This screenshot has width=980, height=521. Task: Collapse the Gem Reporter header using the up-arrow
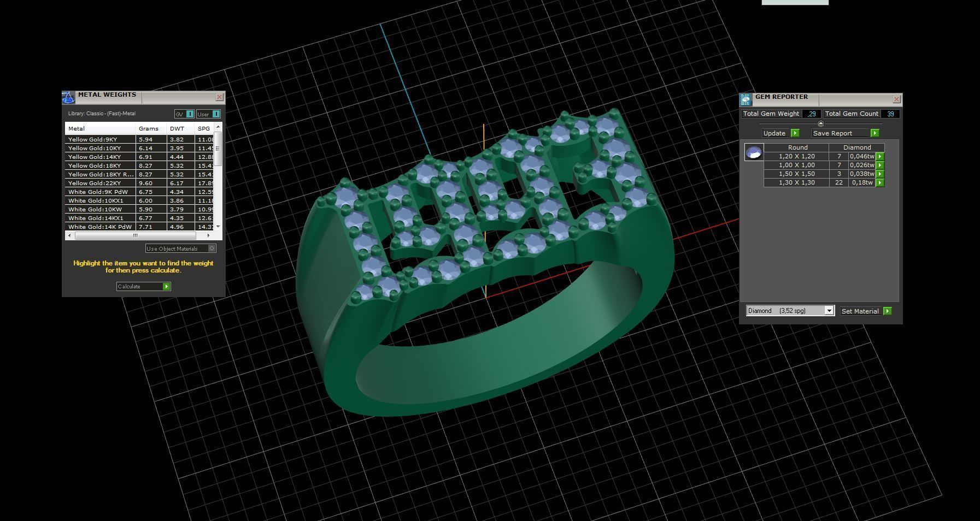pyautogui.click(x=820, y=123)
